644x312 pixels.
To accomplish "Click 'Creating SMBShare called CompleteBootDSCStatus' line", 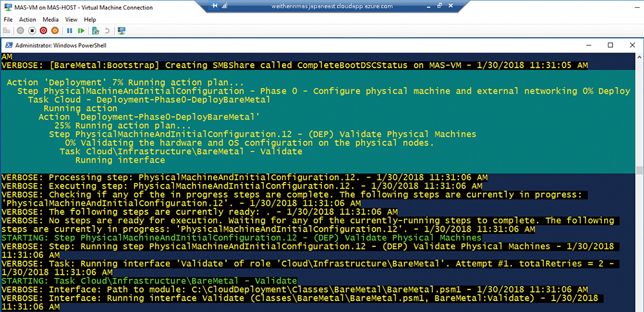I will click(x=295, y=65).
